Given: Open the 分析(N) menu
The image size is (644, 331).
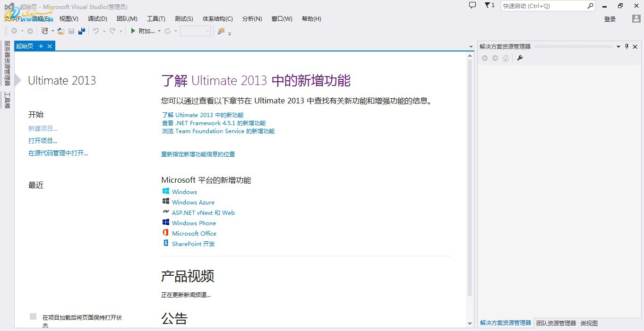Looking at the screenshot, I should coord(252,19).
